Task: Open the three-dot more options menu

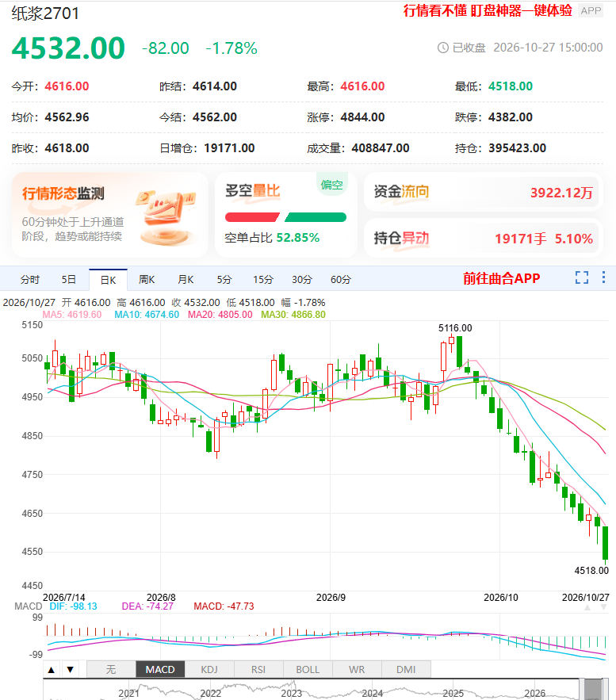Action: click(x=603, y=277)
